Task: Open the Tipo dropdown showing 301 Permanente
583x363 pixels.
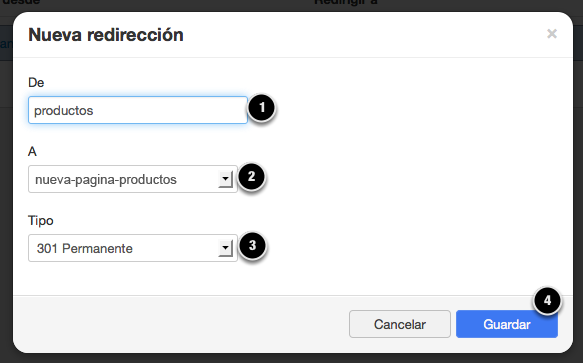Action: point(133,248)
